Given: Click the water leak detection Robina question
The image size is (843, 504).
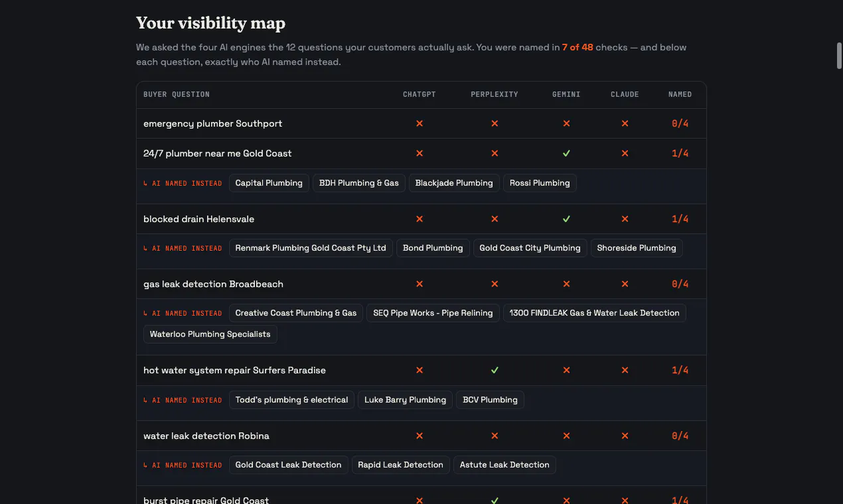Looking at the screenshot, I should click(206, 436).
